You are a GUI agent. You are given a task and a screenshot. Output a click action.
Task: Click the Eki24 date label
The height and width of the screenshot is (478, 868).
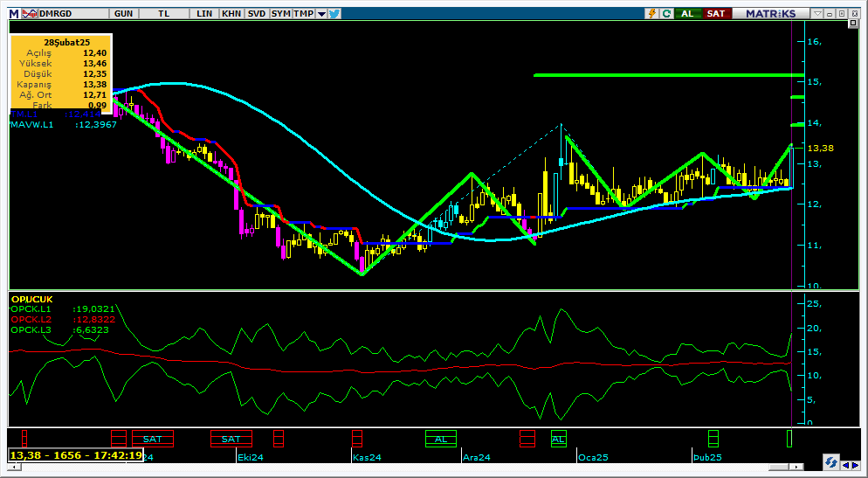click(x=251, y=458)
